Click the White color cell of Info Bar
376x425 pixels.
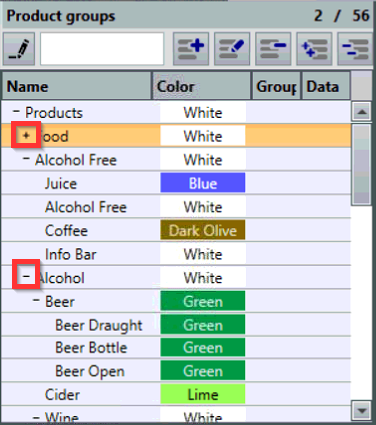click(x=203, y=254)
